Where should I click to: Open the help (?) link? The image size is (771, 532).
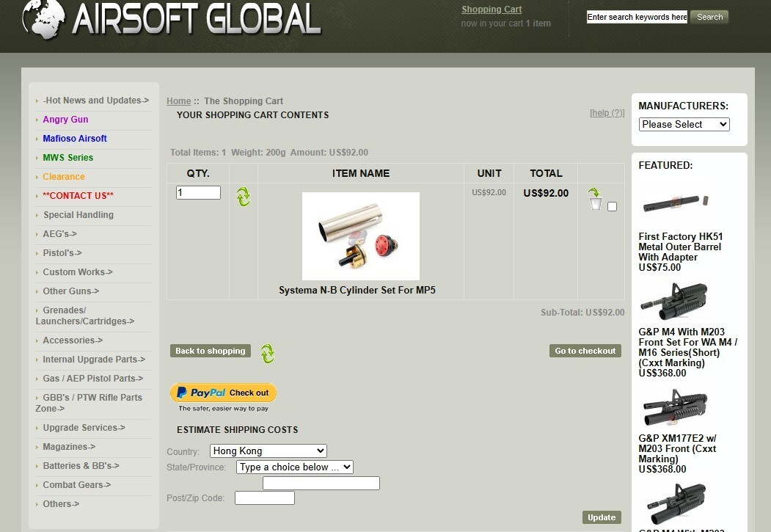coord(607,112)
